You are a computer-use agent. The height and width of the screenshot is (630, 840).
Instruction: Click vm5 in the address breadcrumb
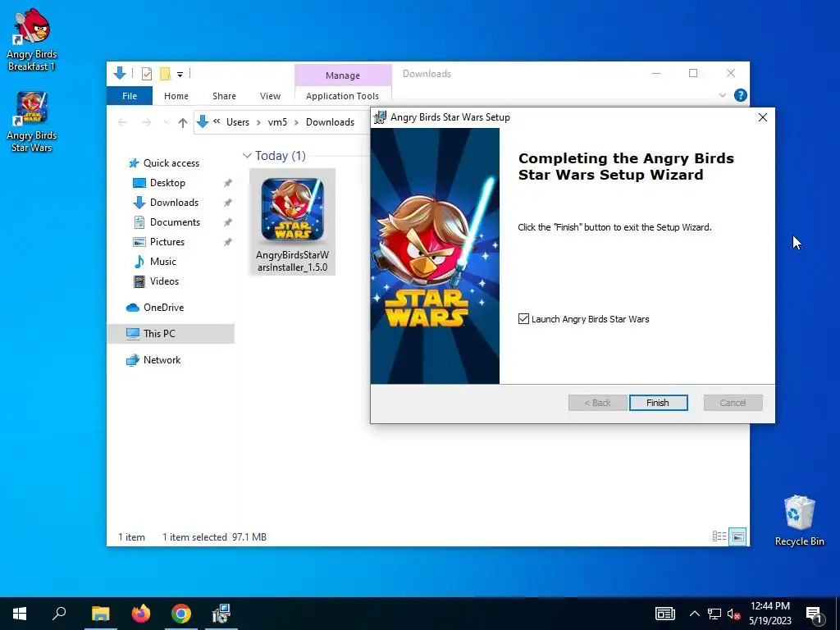(x=277, y=122)
